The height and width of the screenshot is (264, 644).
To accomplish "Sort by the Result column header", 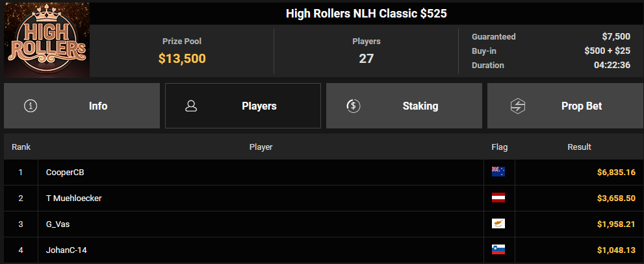I will pos(579,147).
